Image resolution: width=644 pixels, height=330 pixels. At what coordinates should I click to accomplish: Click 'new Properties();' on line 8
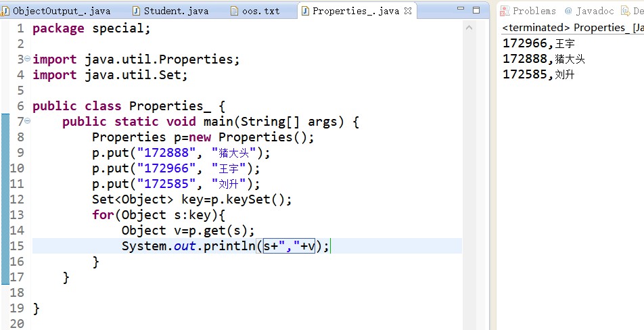[252, 137]
